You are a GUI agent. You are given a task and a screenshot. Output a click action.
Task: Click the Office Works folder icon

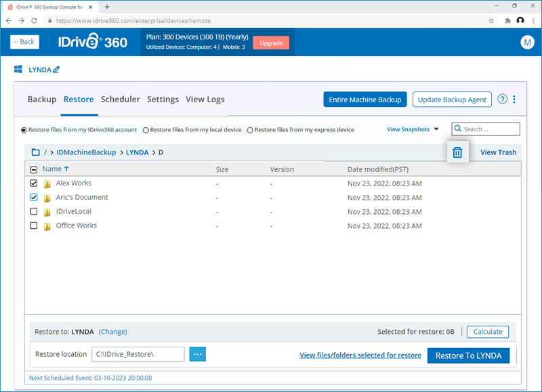(x=47, y=226)
